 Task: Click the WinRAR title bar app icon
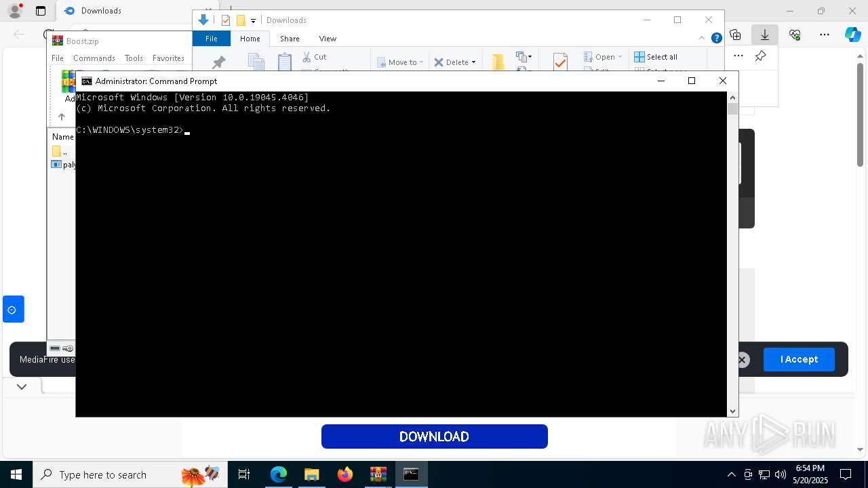click(58, 41)
